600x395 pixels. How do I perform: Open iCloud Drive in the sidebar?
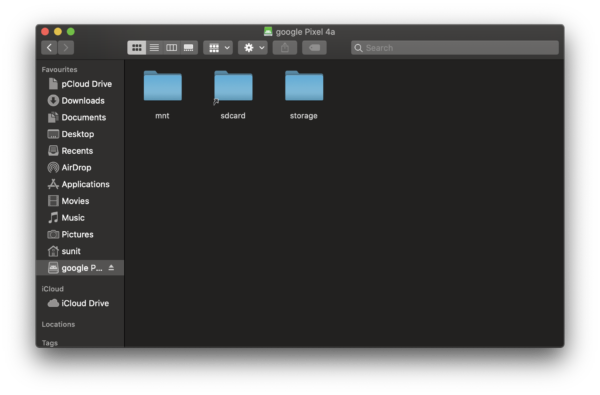[80, 303]
